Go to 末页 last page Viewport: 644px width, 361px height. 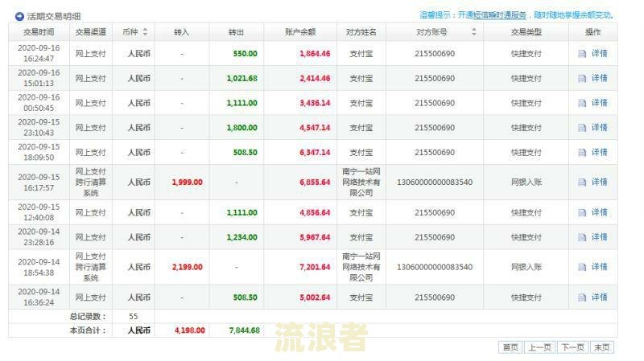click(602, 347)
